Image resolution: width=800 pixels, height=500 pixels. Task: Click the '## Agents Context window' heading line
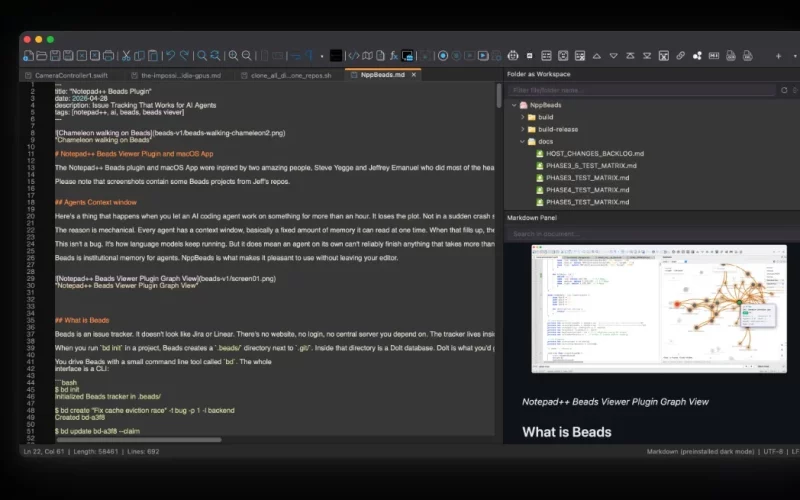95,203
